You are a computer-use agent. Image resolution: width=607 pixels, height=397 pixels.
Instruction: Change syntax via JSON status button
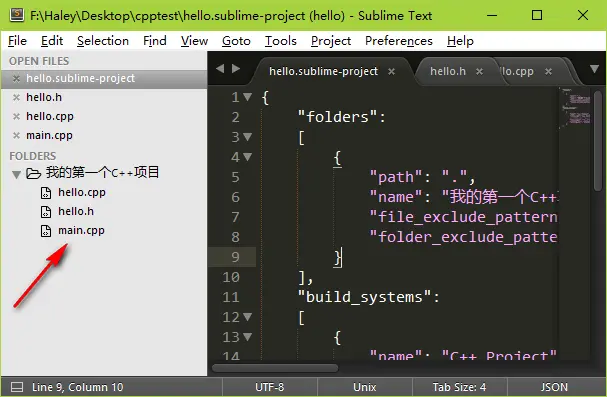tap(554, 387)
